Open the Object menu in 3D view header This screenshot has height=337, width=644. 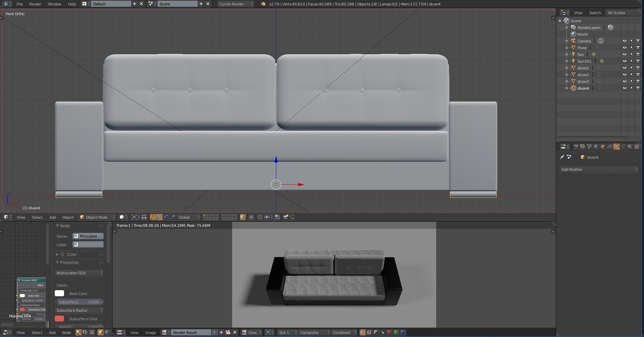pyautogui.click(x=68, y=217)
